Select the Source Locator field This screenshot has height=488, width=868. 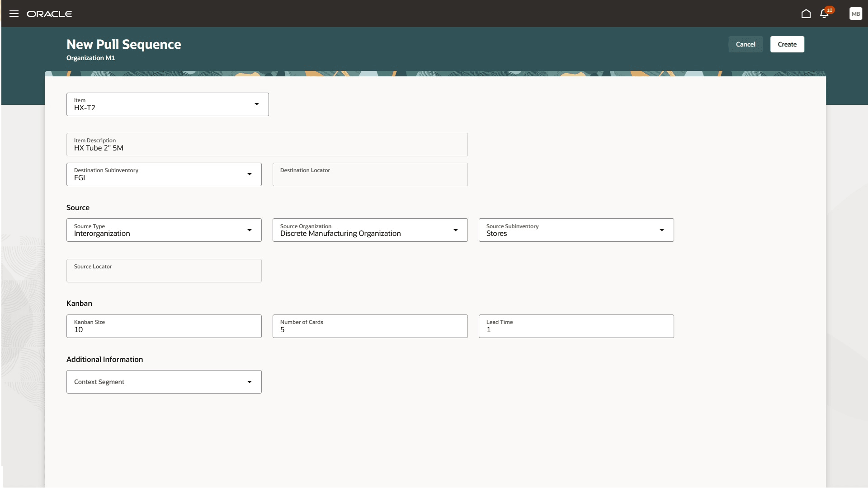(x=164, y=271)
